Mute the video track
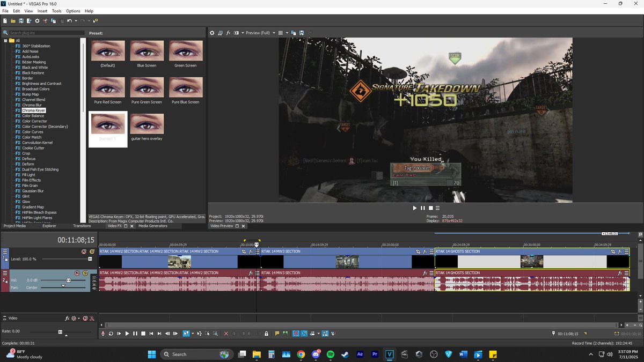Screen dimensions: 644x362 point(84,252)
